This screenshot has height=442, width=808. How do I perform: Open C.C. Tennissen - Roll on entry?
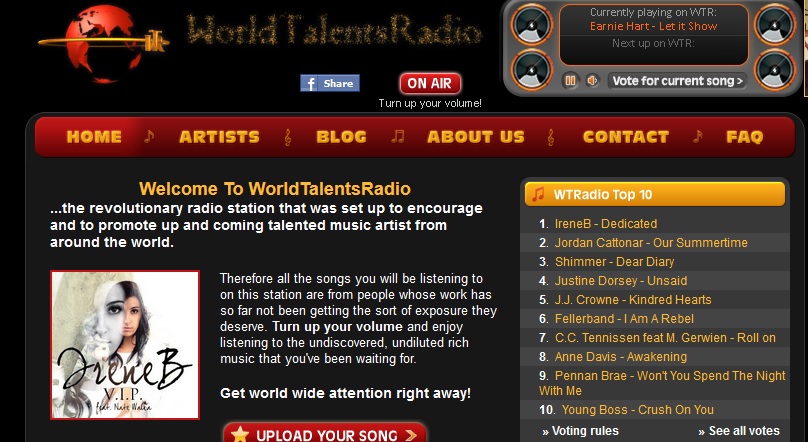pos(665,338)
